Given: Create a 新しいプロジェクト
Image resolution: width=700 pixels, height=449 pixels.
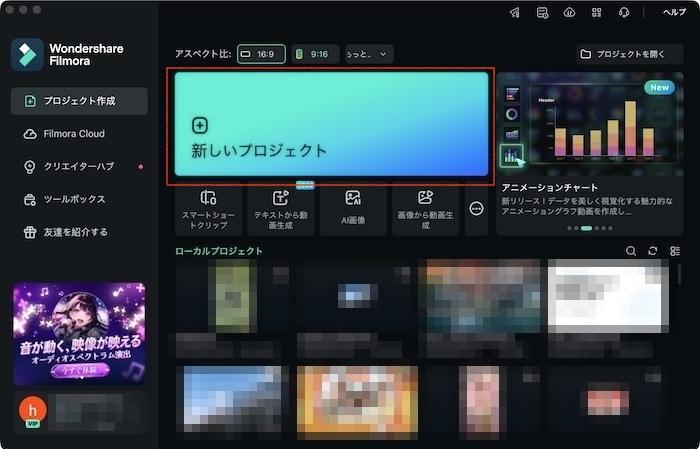Looking at the screenshot, I should pyautogui.click(x=331, y=124).
